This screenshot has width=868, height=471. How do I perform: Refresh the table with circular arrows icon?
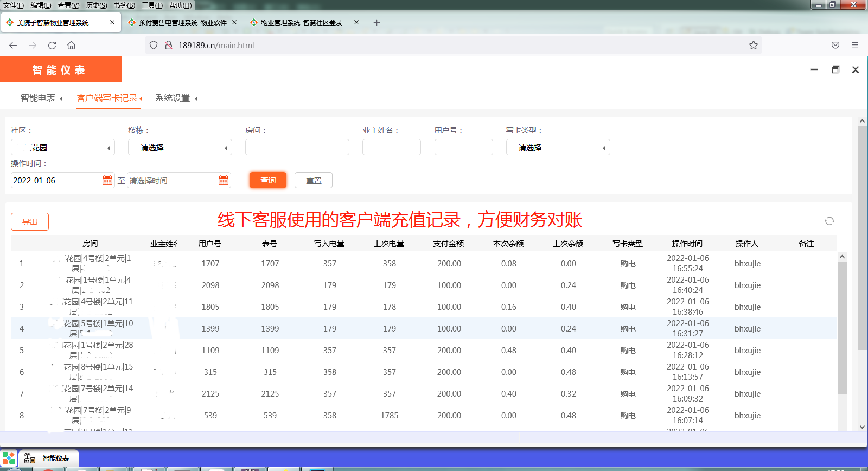pos(829,221)
